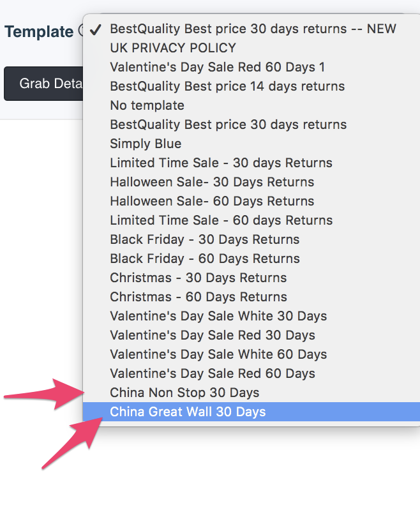Screen dimensions: 420x526
Task: Choose Black Friday - 30 Days Returns
Action: 251,239
